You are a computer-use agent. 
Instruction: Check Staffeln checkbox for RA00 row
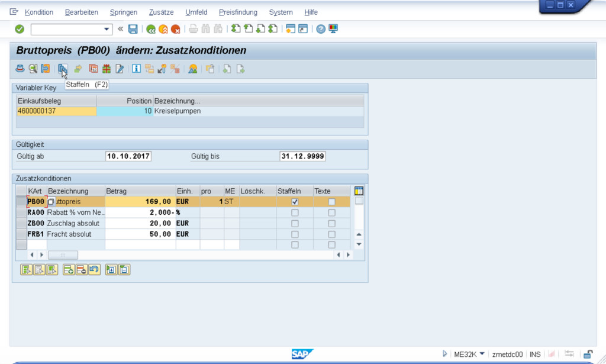click(x=295, y=212)
